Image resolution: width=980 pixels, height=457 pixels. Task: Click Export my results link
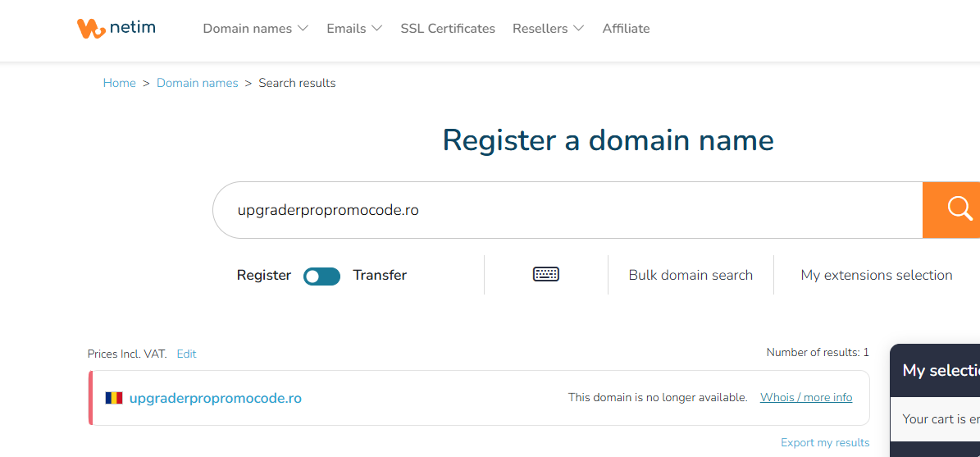click(825, 442)
